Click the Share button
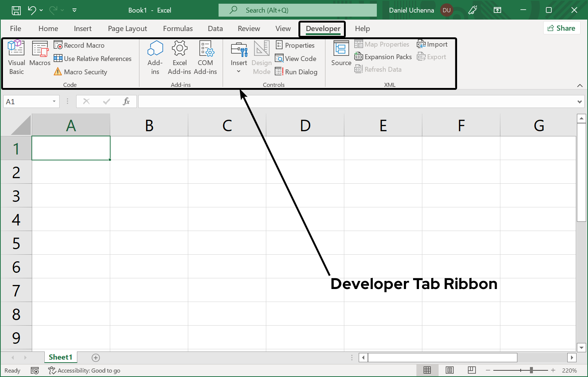The height and width of the screenshot is (377, 588). pyautogui.click(x=561, y=28)
